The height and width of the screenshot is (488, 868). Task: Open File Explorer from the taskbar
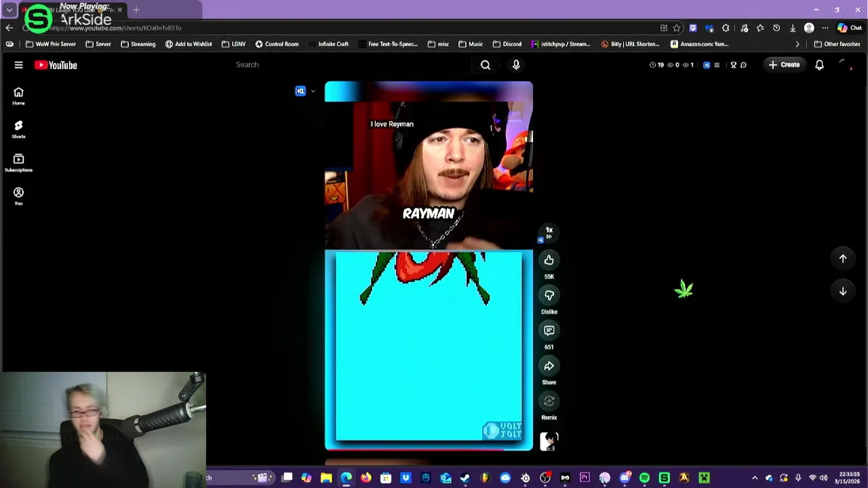pos(326,479)
